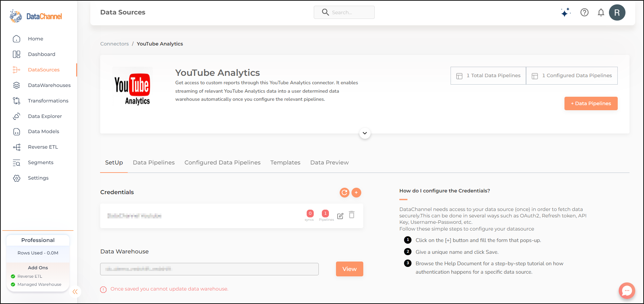Open the help question mark icon
The width and height of the screenshot is (644, 304).
(584, 12)
